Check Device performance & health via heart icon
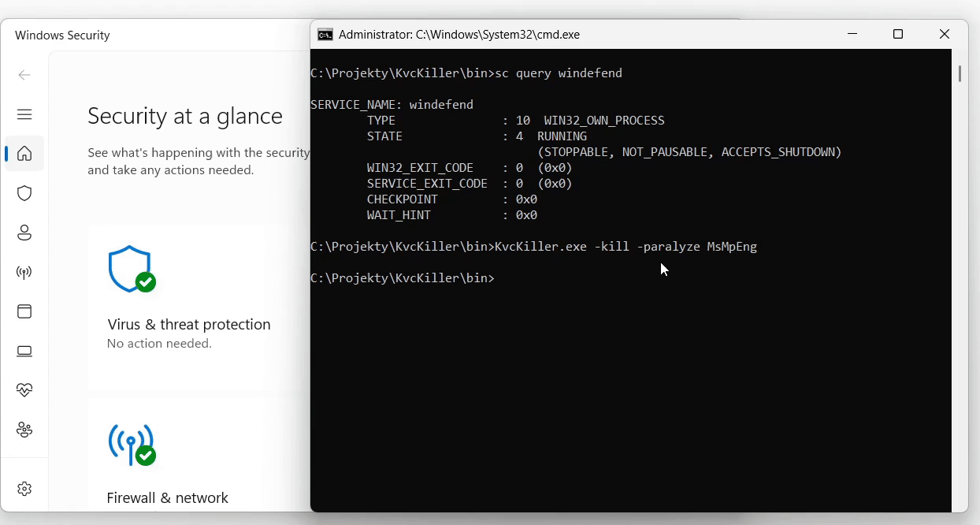Image resolution: width=980 pixels, height=525 pixels. [24, 389]
